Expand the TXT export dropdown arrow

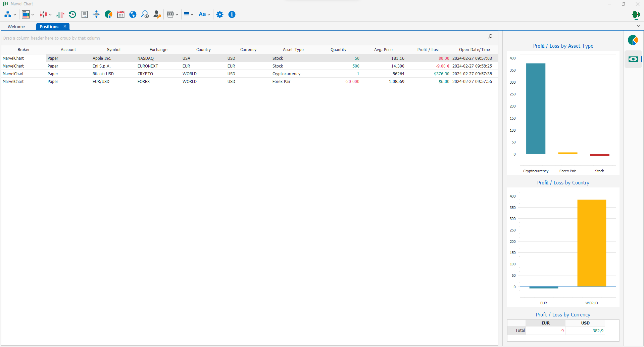coord(177,15)
